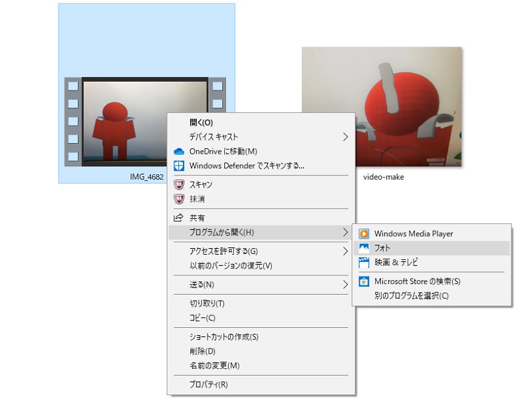The width and height of the screenshot is (532, 399).
Task: Choose 切り取り(T) from menu
Action: (261, 303)
